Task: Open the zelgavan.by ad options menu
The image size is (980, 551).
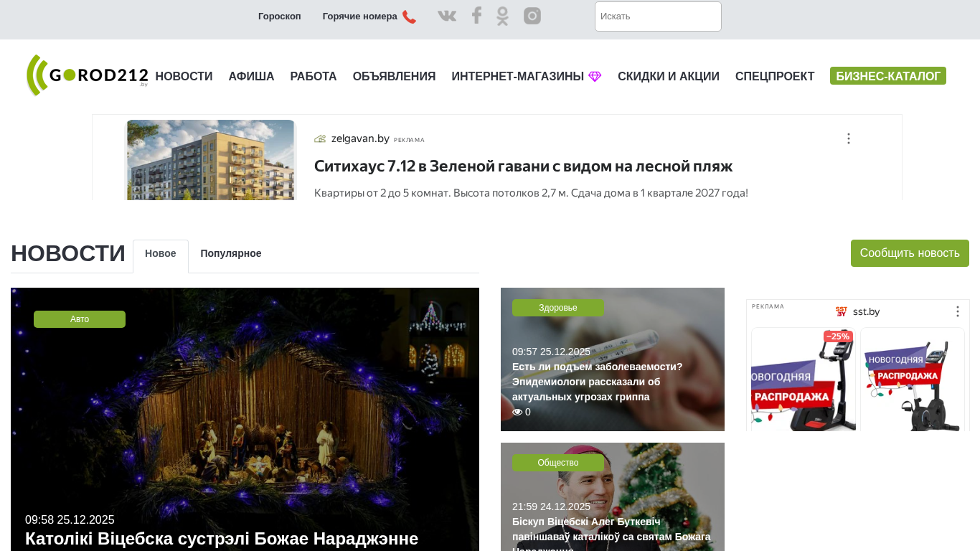Action: click(848, 138)
